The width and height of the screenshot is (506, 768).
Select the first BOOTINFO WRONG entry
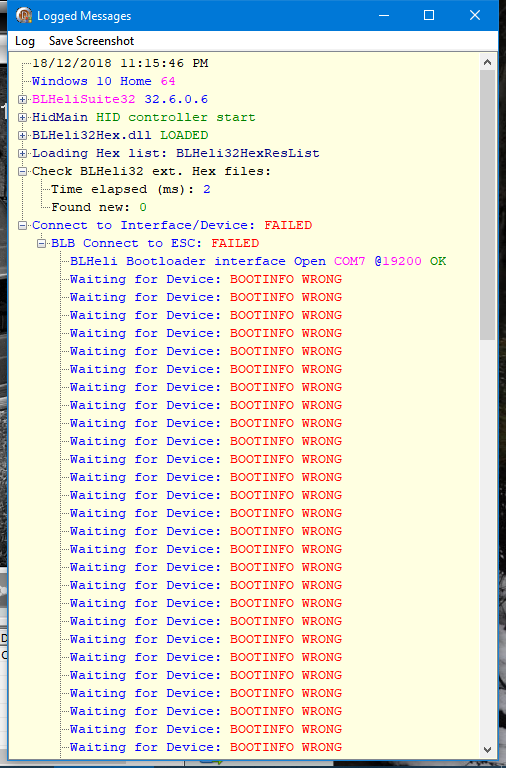coord(206,279)
